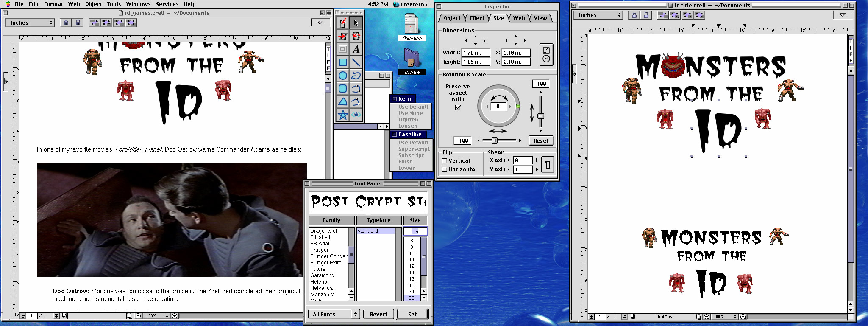Select the rotate tool with curved red arrow
This screenshot has height=326, width=868.
(x=356, y=36)
